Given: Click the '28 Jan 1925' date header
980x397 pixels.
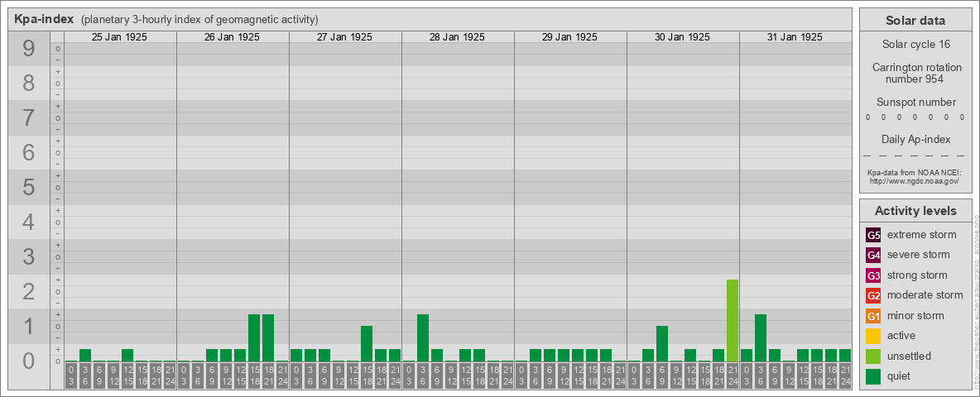Looking at the screenshot, I should pos(458,37).
